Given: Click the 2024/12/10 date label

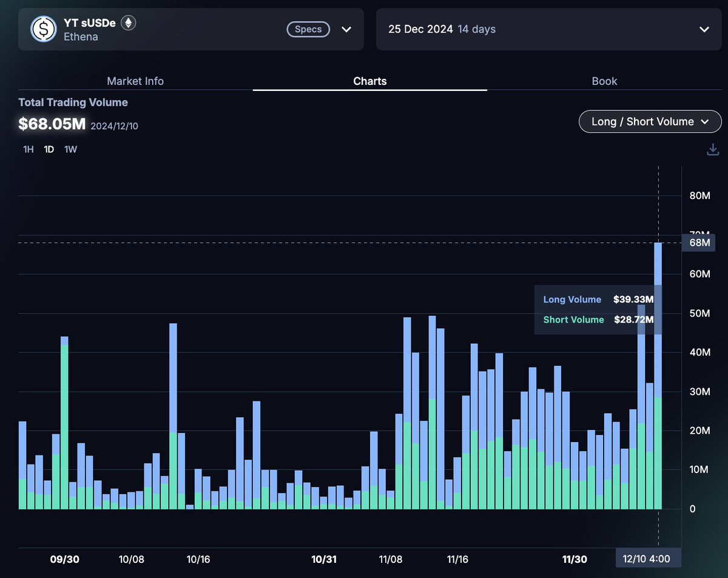Looking at the screenshot, I should pos(114,126).
